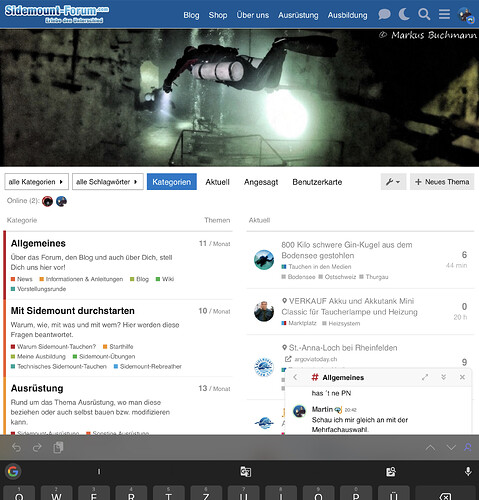The height and width of the screenshot is (500, 479).
Task: Open the Benutzerkarte tab
Action: click(317, 182)
